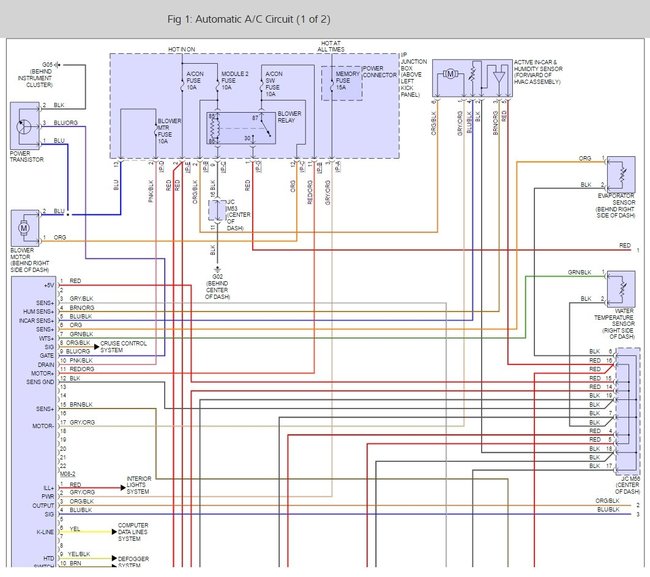Select the evaporator sensor thermistor symbol
The width and height of the screenshot is (650, 577).
[621, 175]
